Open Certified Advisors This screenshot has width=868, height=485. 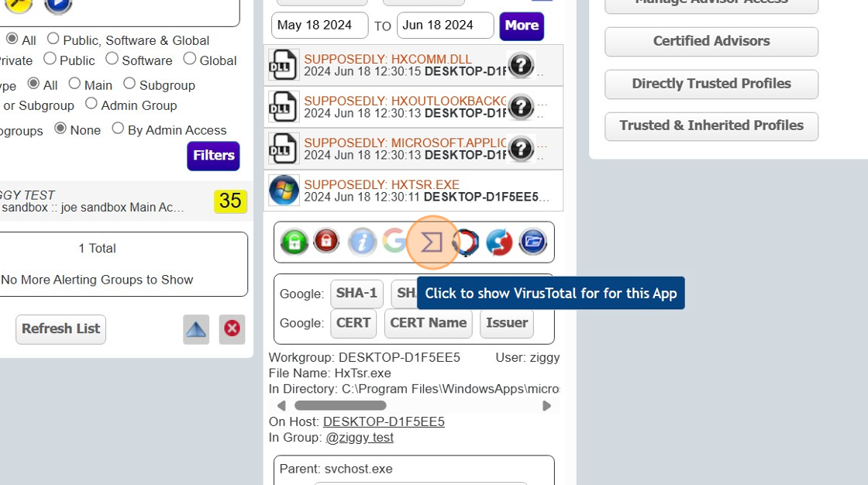[711, 42]
